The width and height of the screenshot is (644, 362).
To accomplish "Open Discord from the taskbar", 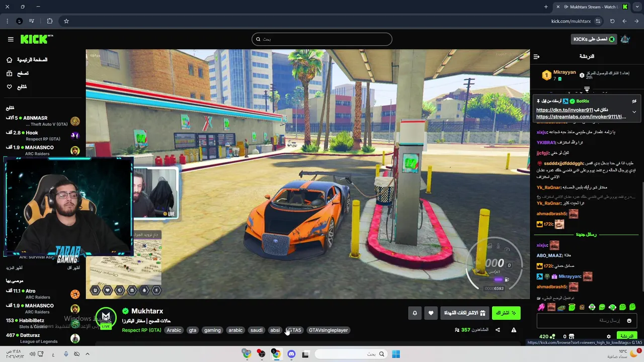I will [x=291, y=354].
